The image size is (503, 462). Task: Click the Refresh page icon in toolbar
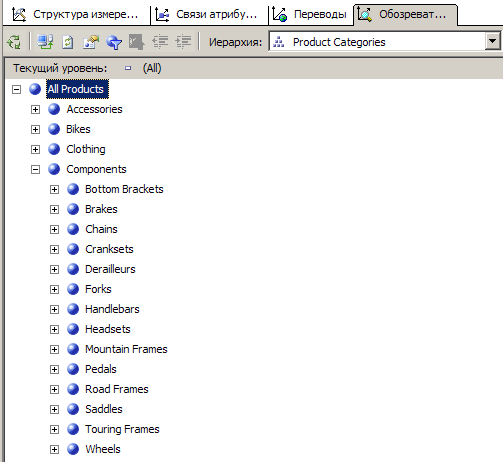[68, 42]
